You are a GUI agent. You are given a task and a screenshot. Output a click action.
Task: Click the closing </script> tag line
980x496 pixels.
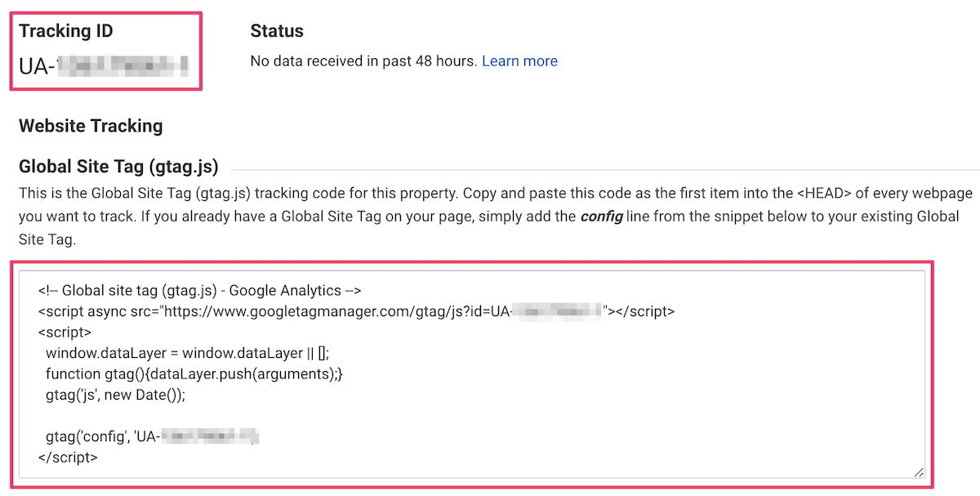click(68, 458)
